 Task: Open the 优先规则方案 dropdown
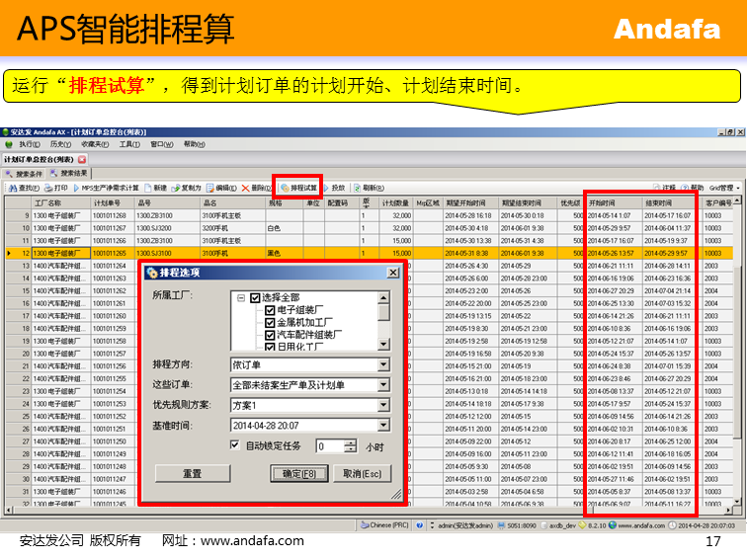tap(384, 405)
